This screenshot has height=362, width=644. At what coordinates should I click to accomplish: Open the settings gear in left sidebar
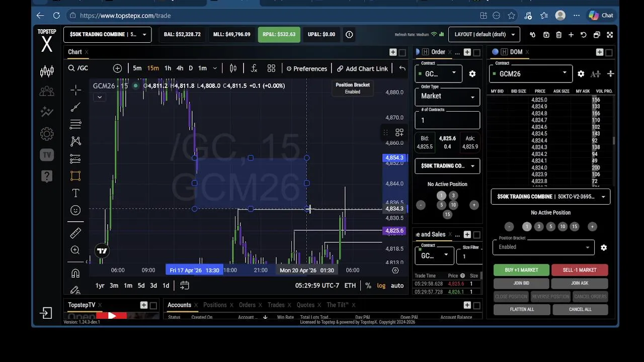47,134
